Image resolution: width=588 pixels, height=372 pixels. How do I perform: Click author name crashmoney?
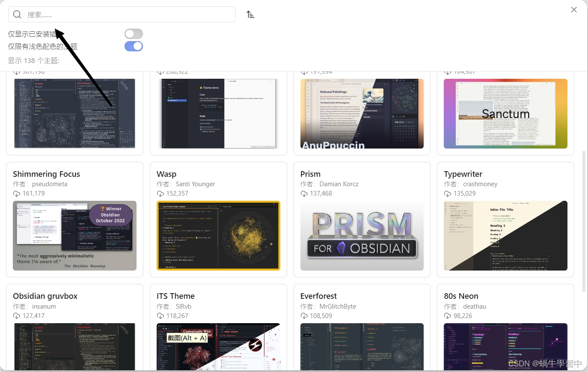480,184
